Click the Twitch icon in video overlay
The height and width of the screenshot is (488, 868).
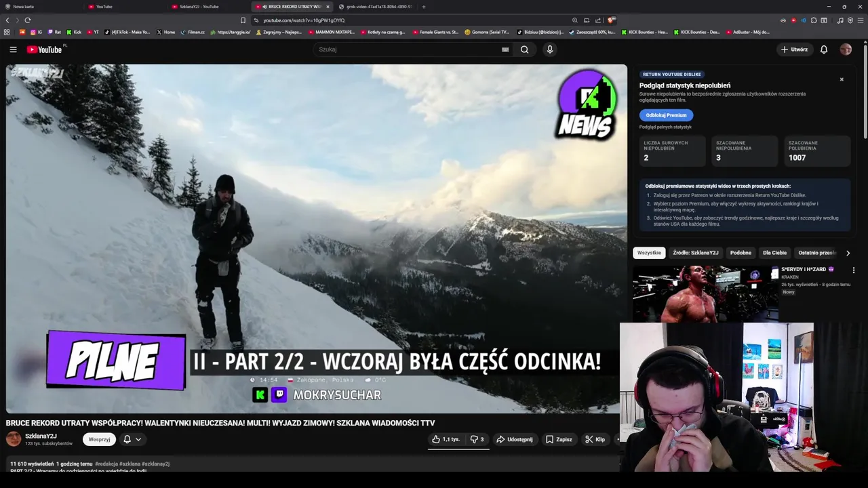pos(279,395)
